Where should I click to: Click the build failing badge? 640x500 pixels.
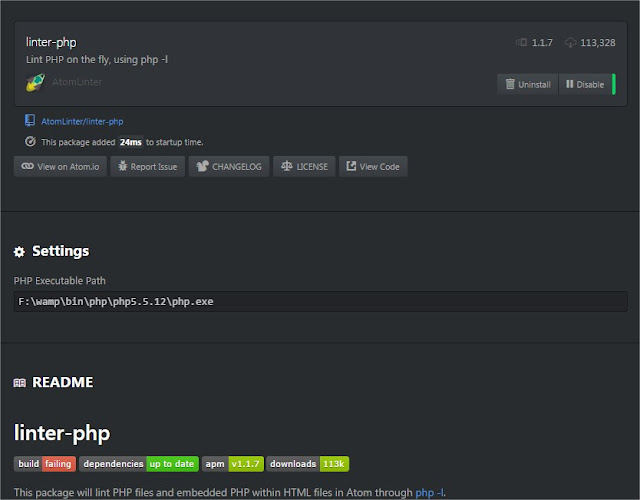coord(45,464)
